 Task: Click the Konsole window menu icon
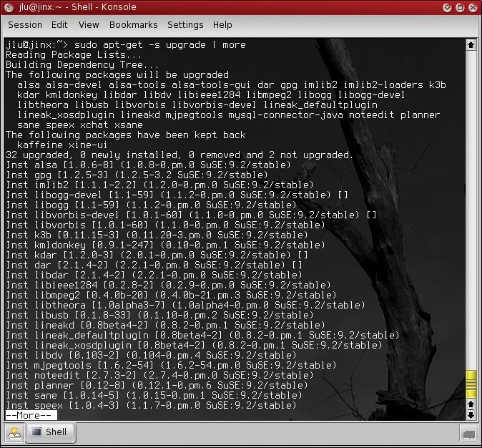[x=9, y=7]
